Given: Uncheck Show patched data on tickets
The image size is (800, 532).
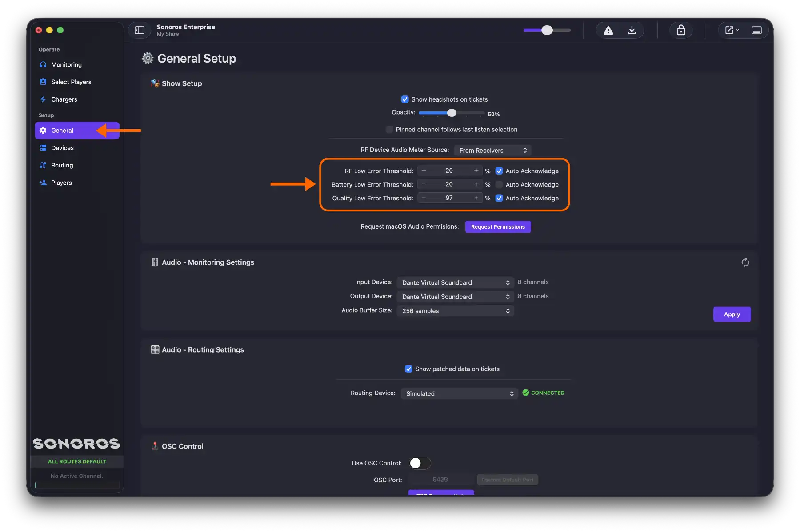Looking at the screenshot, I should (x=409, y=369).
